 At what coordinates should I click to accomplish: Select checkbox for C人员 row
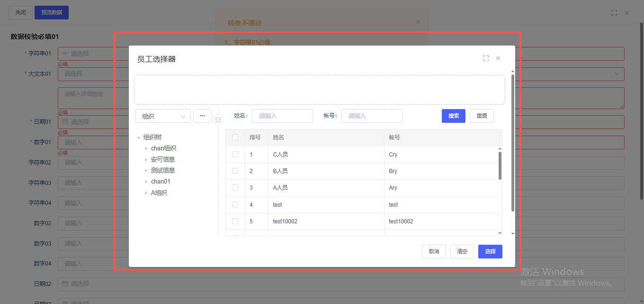point(235,155)
